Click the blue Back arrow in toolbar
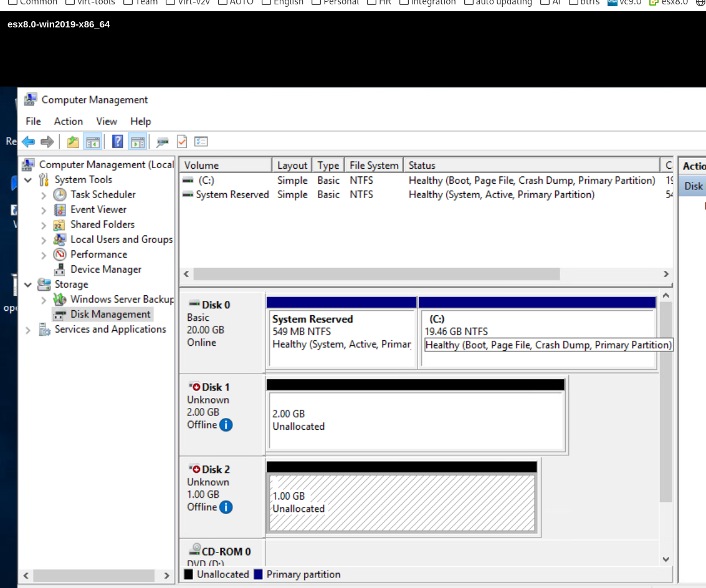The width and height of the screenshot is (706, 588). (28, 142)
